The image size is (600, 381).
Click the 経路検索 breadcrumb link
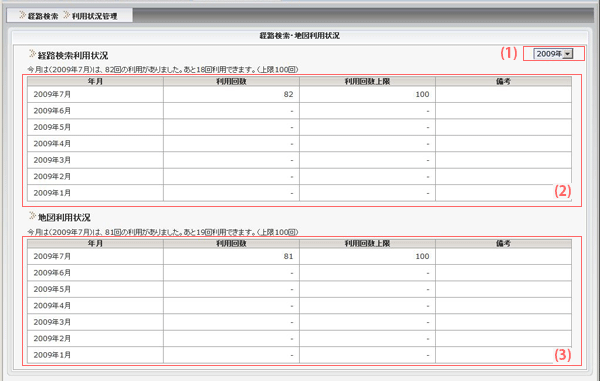point(43,16)
